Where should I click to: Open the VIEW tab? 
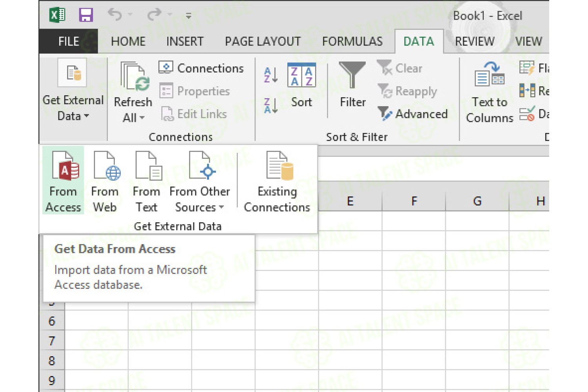click(x=528, y=41)
